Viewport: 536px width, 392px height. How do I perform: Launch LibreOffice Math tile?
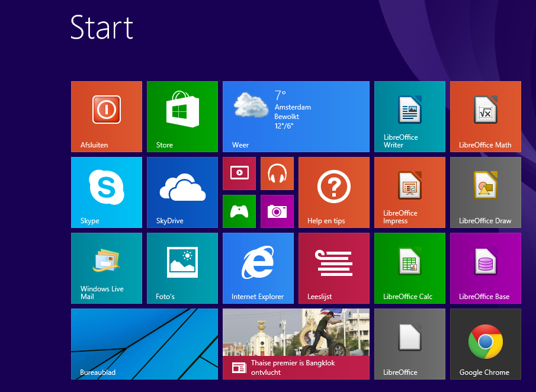click(486, 117)
